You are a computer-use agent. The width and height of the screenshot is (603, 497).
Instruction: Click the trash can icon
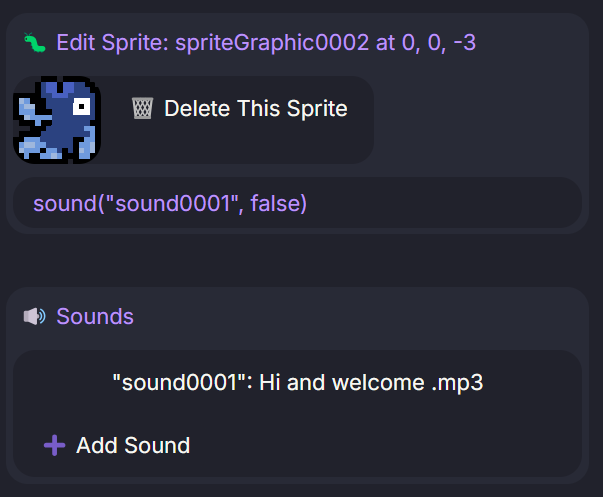pos(142,109)
